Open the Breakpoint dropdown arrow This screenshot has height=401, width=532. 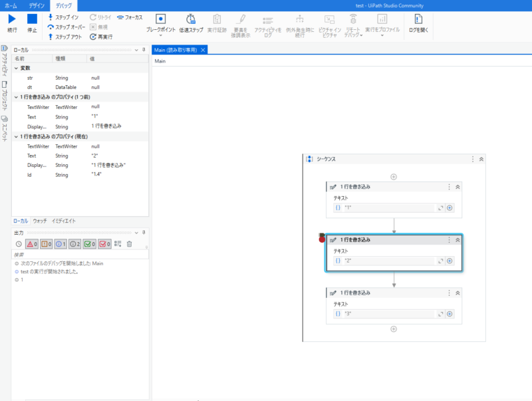tap(160, 35)
